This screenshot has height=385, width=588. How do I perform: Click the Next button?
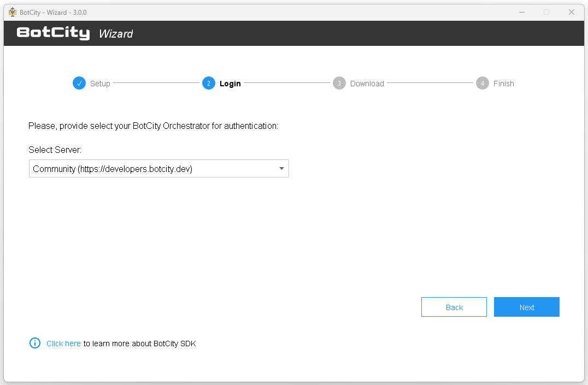[526, 307]
